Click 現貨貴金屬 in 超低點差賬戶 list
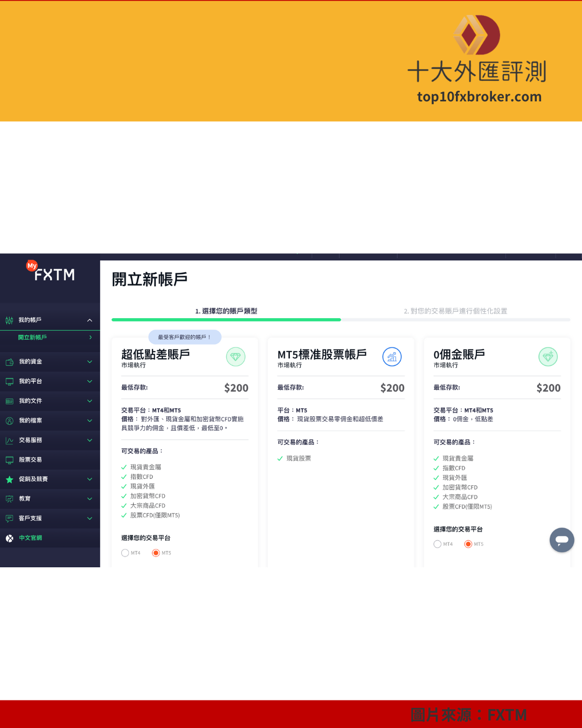The height and width of the screenshot is (728, 582). tap(145, 468)
